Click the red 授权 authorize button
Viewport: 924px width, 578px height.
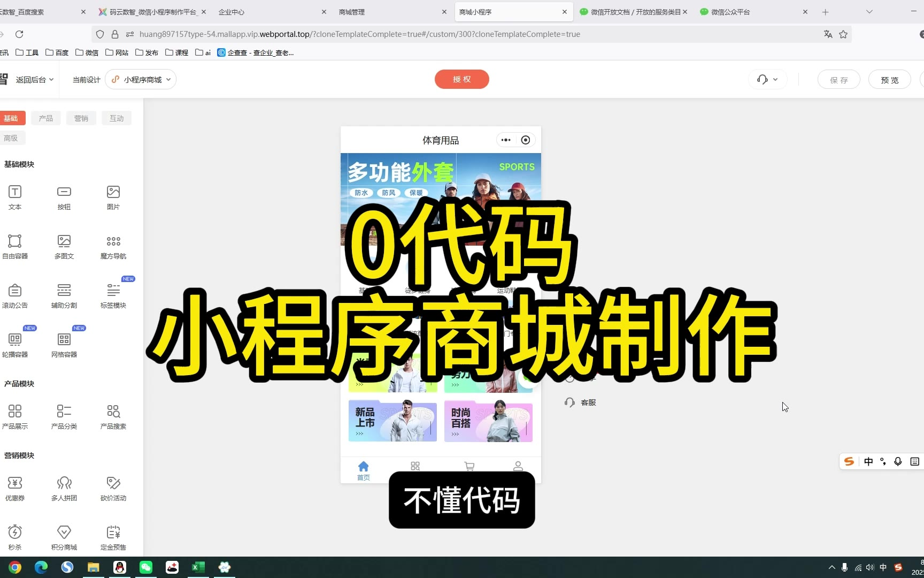click(461, 79)
